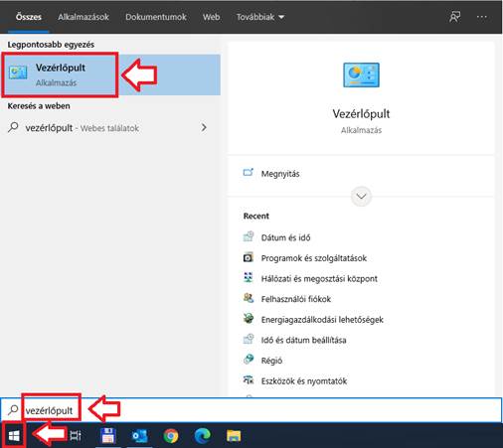
Task: Switch to the Alkalmazások tab
Action: [x=84, y=17]
